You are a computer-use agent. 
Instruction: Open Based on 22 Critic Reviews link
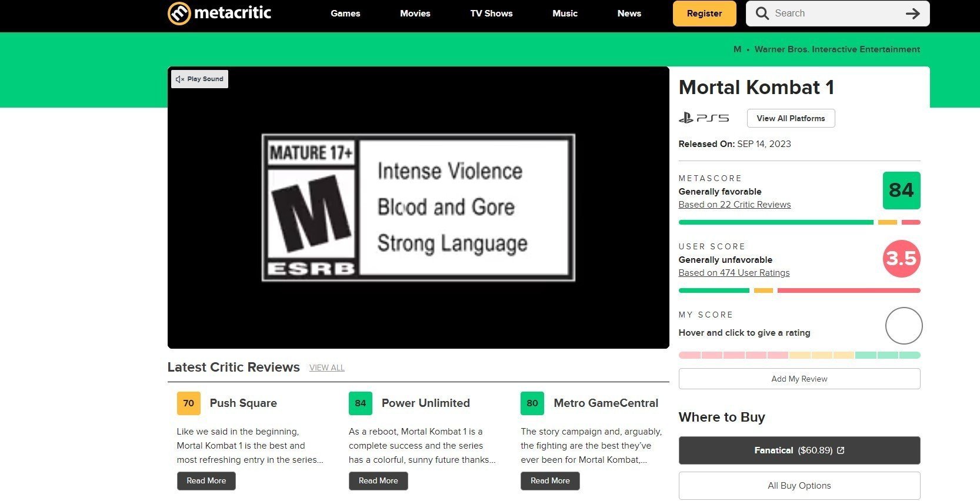point(735,205)
